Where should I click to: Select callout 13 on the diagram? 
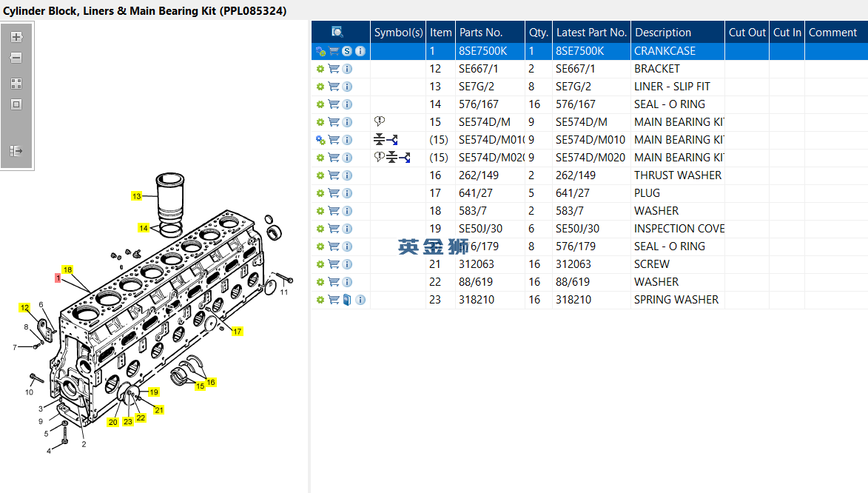[137, 196]
